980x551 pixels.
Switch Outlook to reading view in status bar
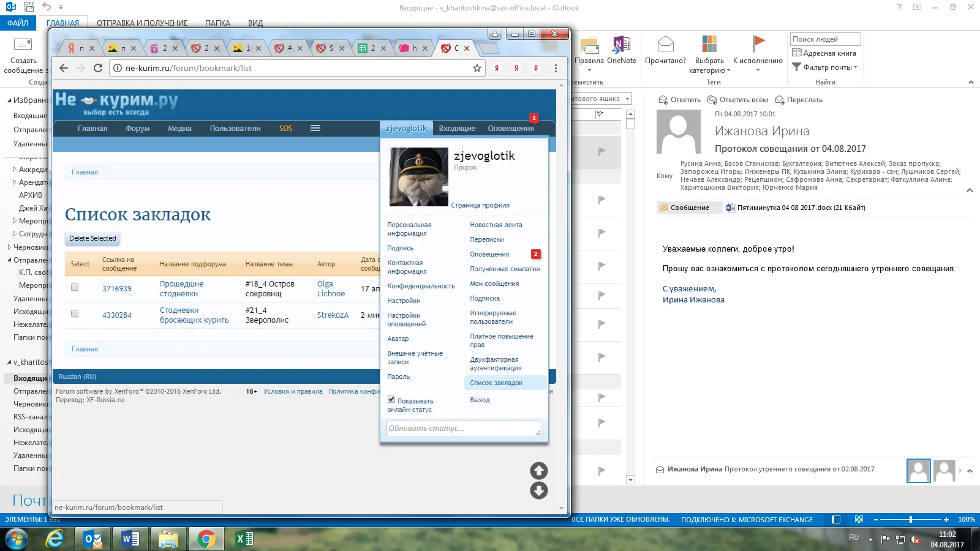point(859,519)
